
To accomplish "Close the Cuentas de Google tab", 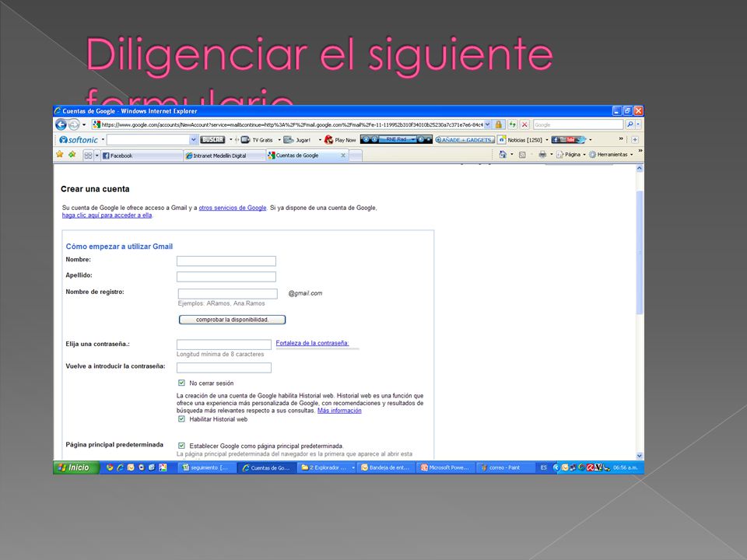I will pos(343,156).
